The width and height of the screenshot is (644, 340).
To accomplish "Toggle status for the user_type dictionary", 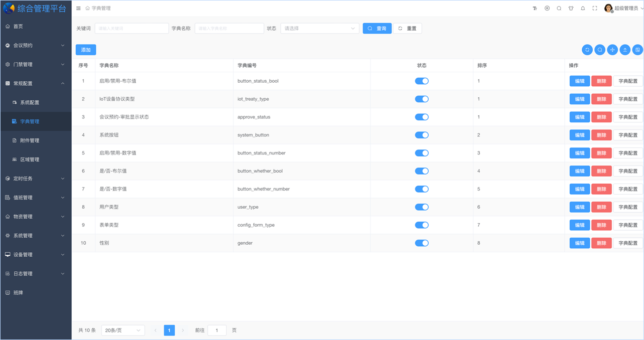I will click(422, 207).
